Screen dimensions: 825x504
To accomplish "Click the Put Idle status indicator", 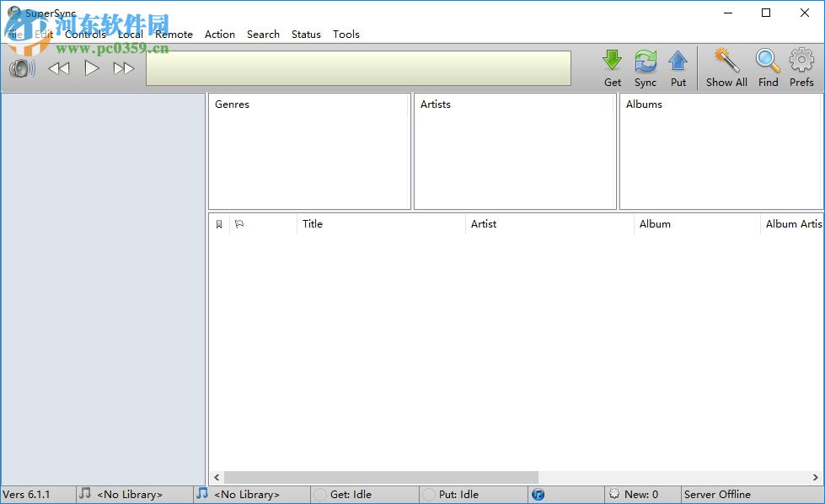I will (x=429, y=495).
